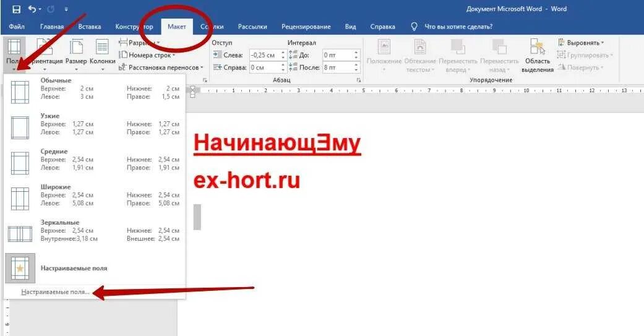Screen dimensions: 644x336
Task: Open the Справка tab
Action: click(x=382, y=27)
